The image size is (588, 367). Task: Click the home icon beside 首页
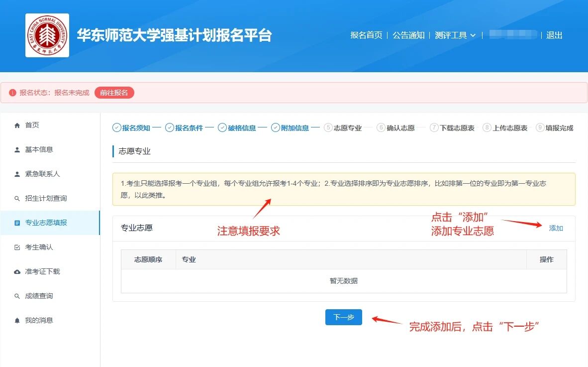click(17, 125)
